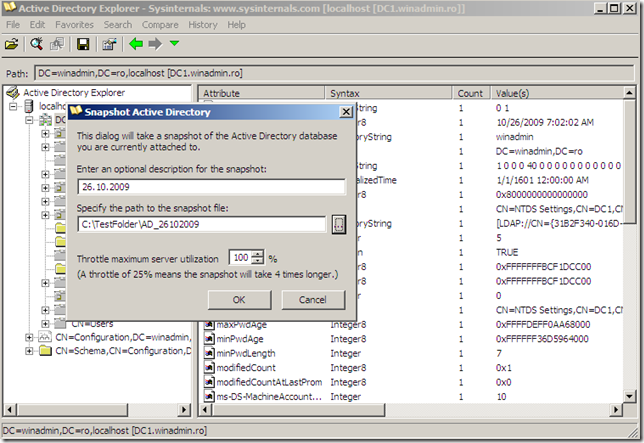644x443 pixels.
Task: Expand the CN=Schema tree node
Action: (29, 351)
